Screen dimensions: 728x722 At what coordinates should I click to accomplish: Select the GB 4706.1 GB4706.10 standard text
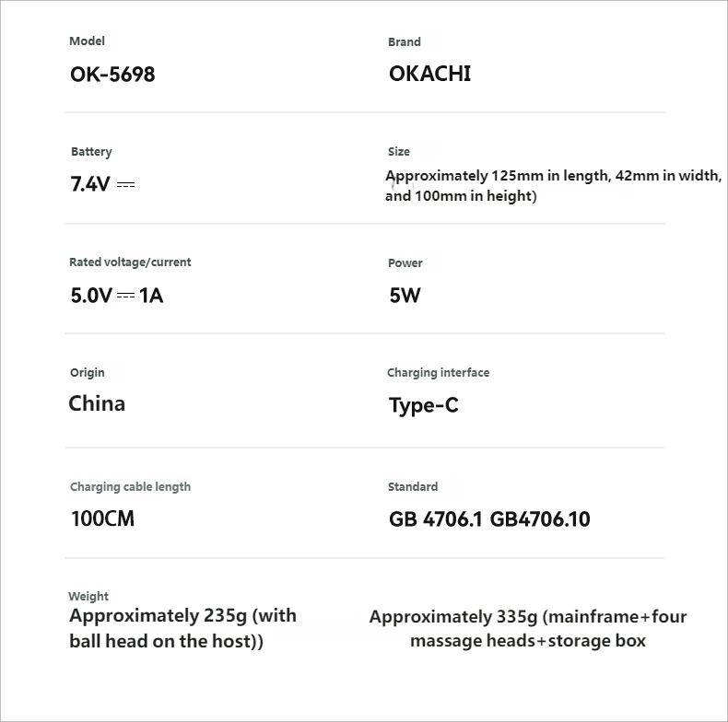pyautogui.click(x=489, y=519)
